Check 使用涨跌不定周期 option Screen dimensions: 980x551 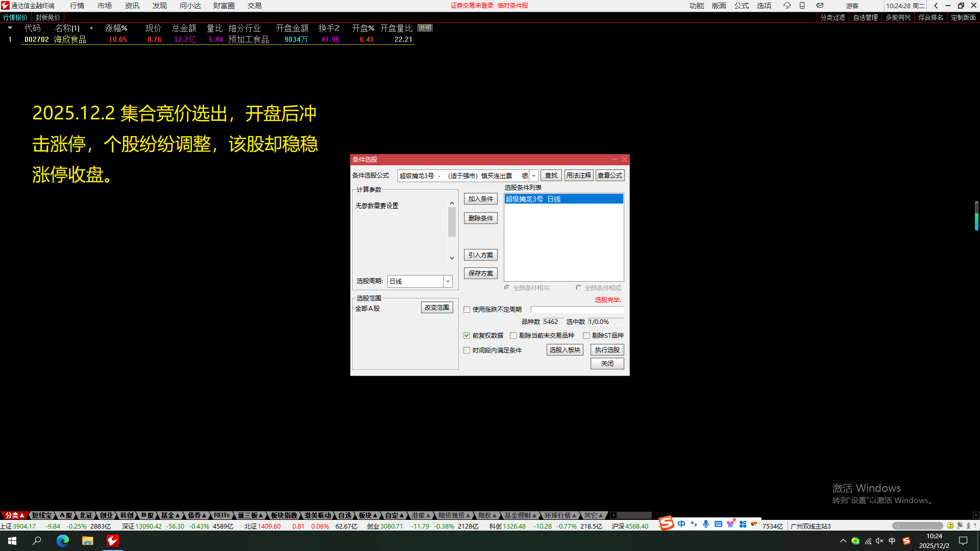point(467,309)
